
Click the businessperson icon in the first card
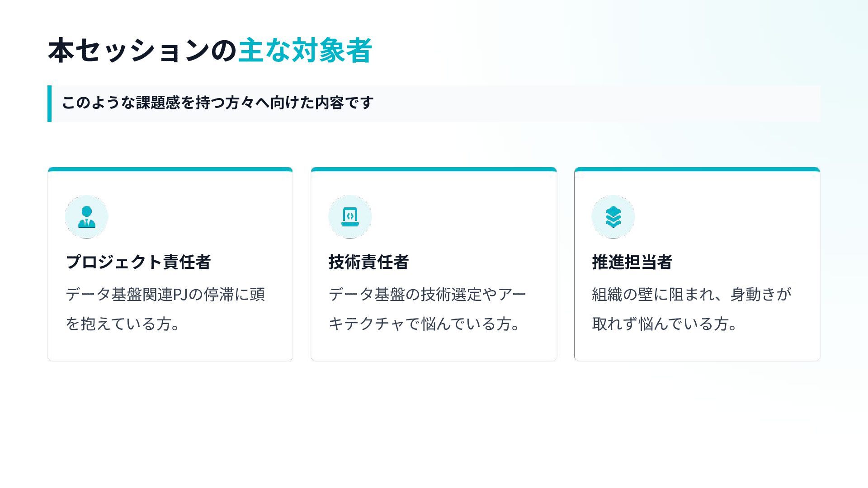point(86,217)
